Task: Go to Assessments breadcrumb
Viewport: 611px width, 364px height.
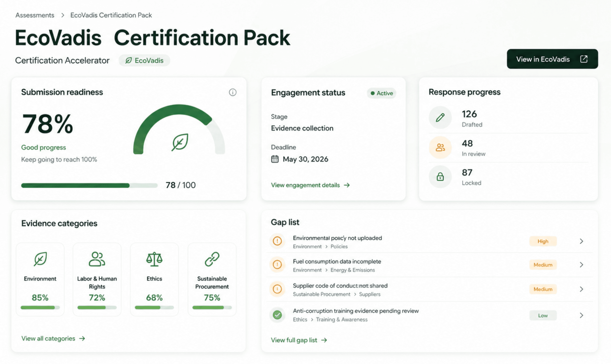Action: (x=35, y=15)
